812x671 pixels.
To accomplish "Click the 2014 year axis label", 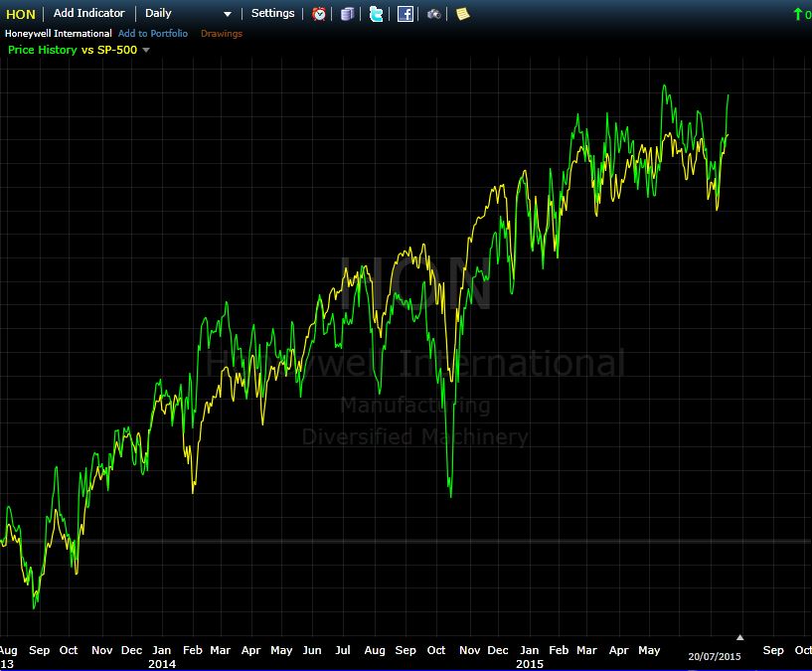I will point(162,663).
